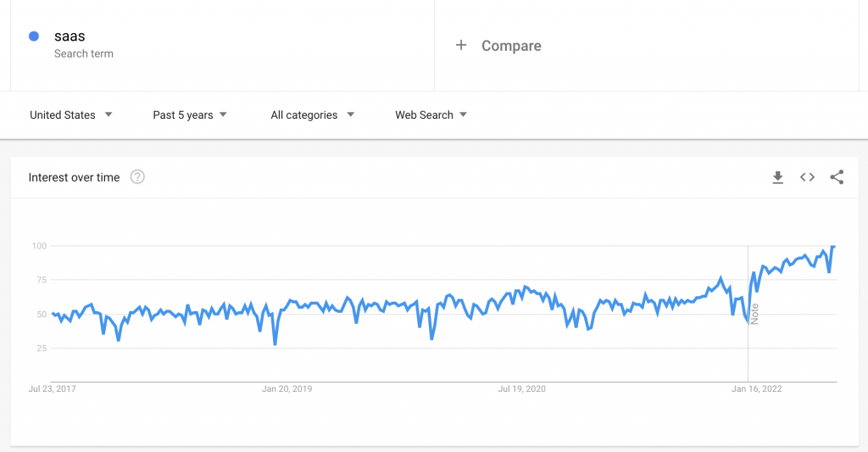Edit the saas search term
The image size is (868, 452).
(70, 36)
